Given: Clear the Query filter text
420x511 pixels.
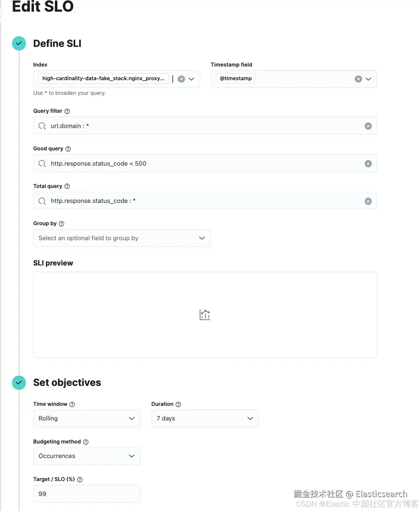Looking at the screenshot, I should coord(368,126).
